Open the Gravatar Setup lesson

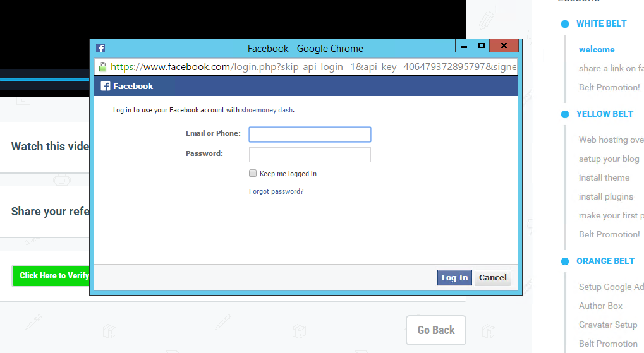coord(608,325)
